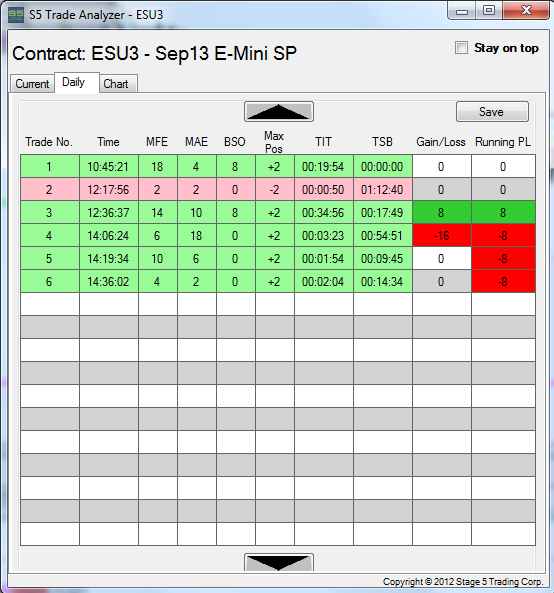
Task: Click MFE value 18 in trade 1
Action: pos(158,166)
